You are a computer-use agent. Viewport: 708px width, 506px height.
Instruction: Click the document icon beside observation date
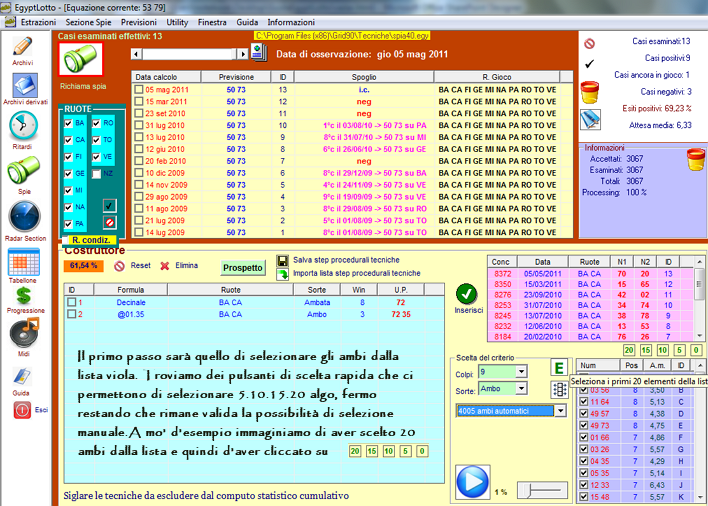pyautogui.click(x=259, y=53)
